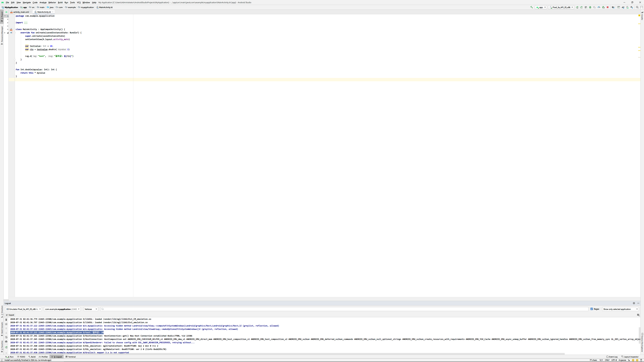
Task: Toggle tool window bars in status corner
Action: coord(2,360)
